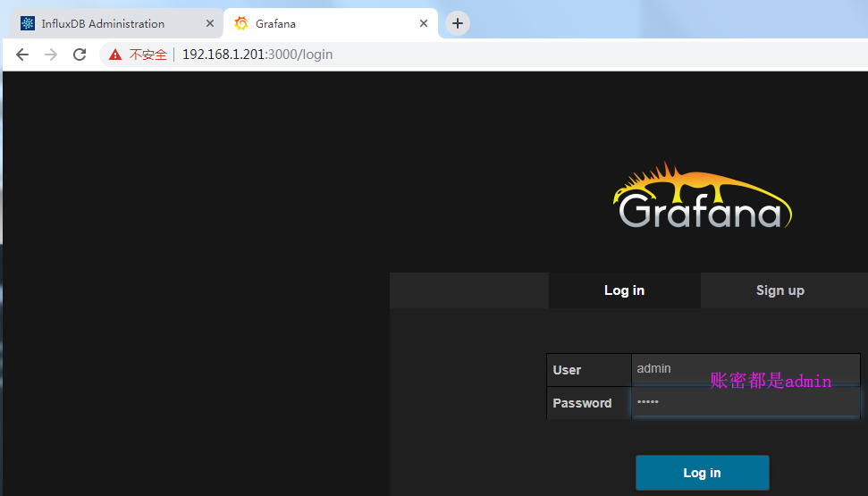
Task: Click the User field label
Action: click(567, 370)
